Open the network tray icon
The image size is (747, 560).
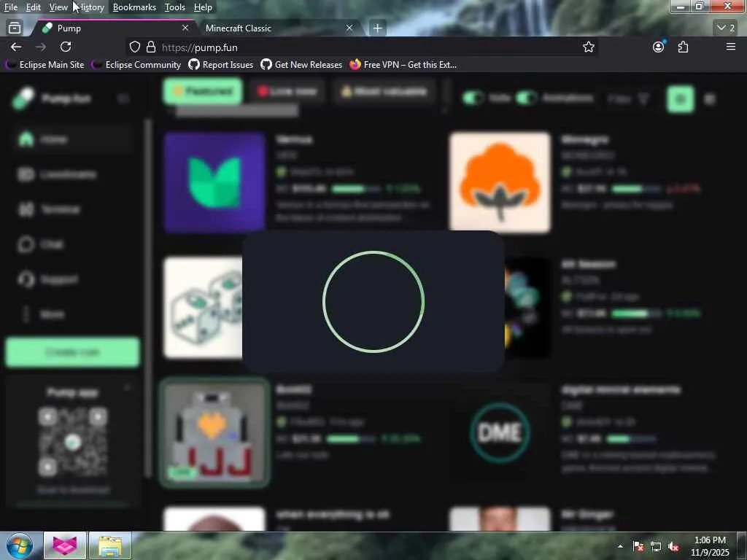tap(656, 547)
